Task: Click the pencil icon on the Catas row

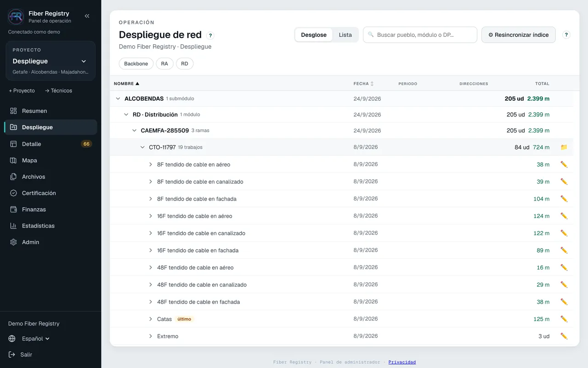Action: pos(564,319)
